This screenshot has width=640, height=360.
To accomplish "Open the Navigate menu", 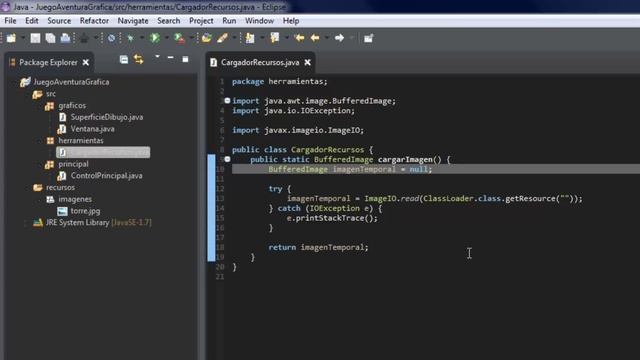I will click(133, 21).
